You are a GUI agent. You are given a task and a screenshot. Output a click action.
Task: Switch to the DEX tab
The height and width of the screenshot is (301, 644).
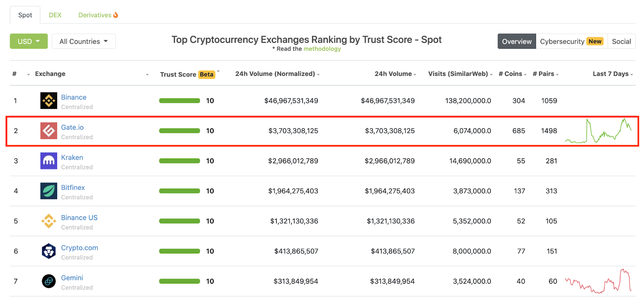tap(55, 15)
